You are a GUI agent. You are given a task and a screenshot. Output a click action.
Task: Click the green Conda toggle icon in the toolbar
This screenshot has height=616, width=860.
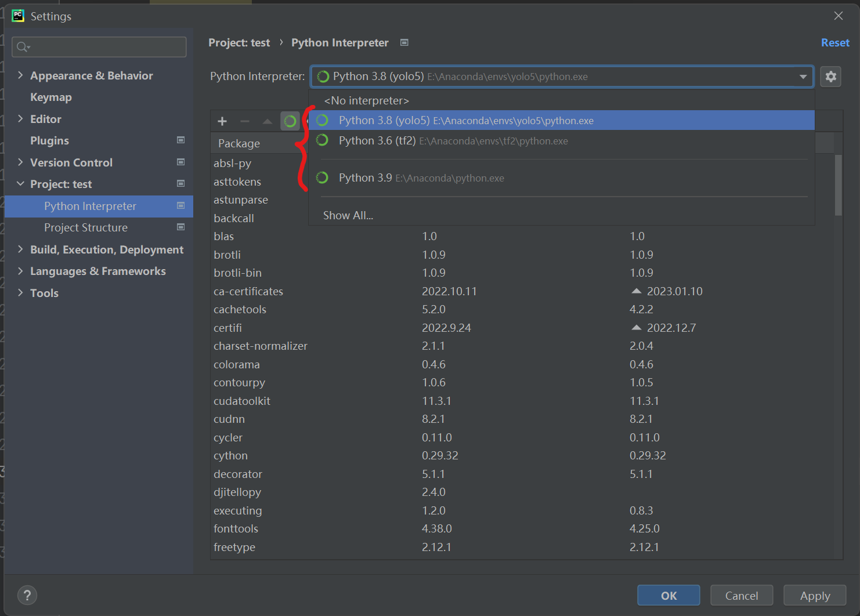pyautogui.click(x=290, y=121)
